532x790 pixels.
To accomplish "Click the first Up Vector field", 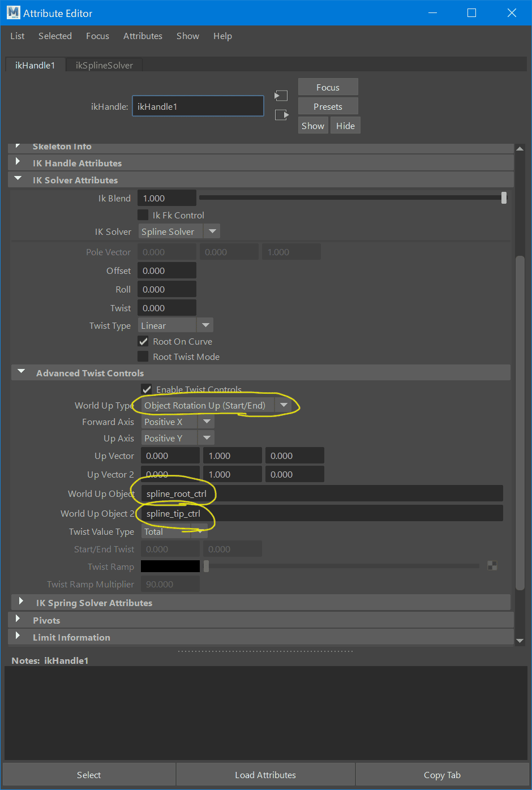I will click(170, 456).
